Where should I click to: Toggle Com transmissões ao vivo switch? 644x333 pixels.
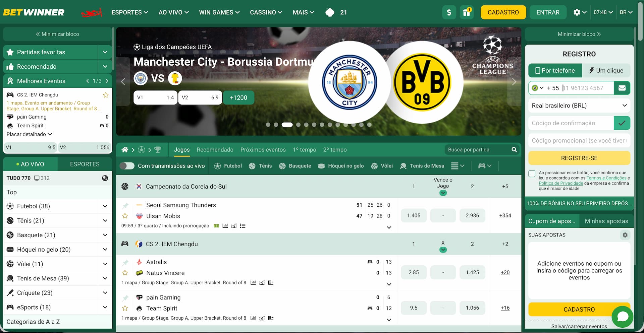coord(127,166)
